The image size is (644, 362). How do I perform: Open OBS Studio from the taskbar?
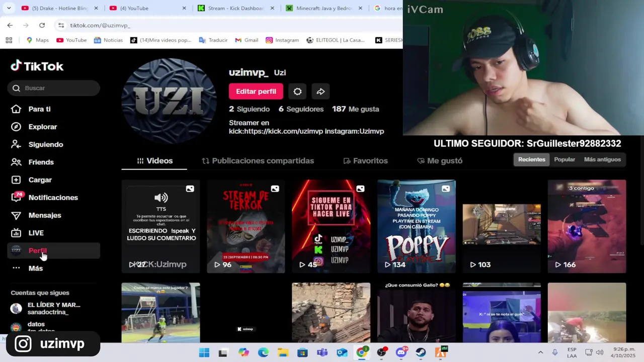coord(381,352)
